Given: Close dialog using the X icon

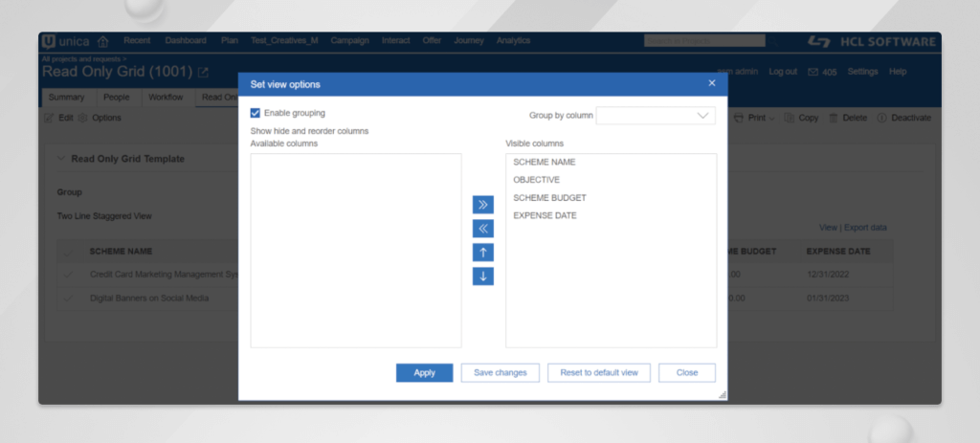Looking at the screenshot, I should point(711,83).
